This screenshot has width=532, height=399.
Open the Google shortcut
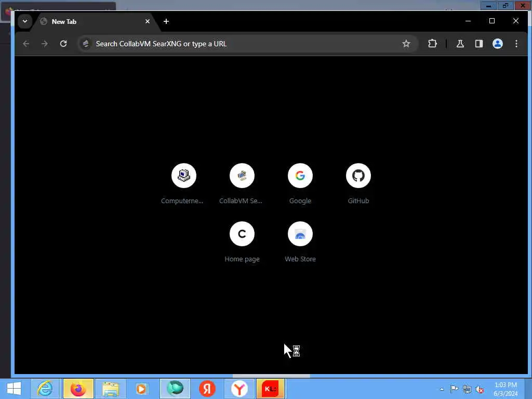(300, 183)
